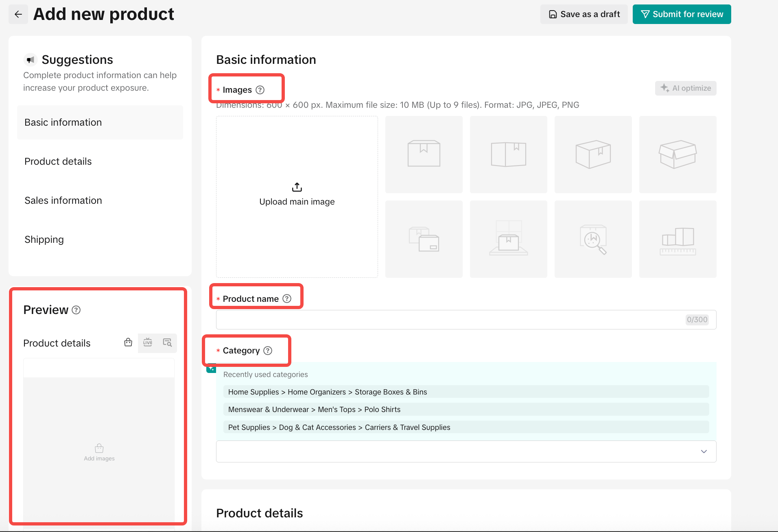Click the Preview help icon
This screenshot has height=532, width=778.
pos(76,310)
